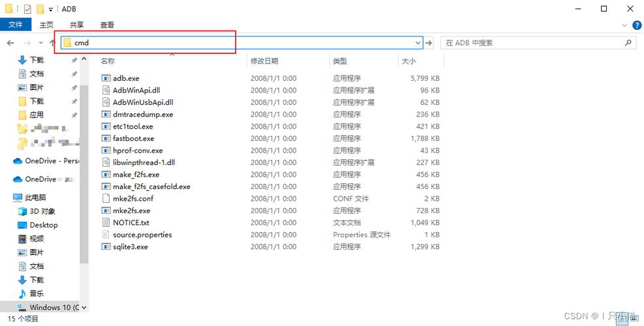Click the Back navigation arrow

(10, 42)
